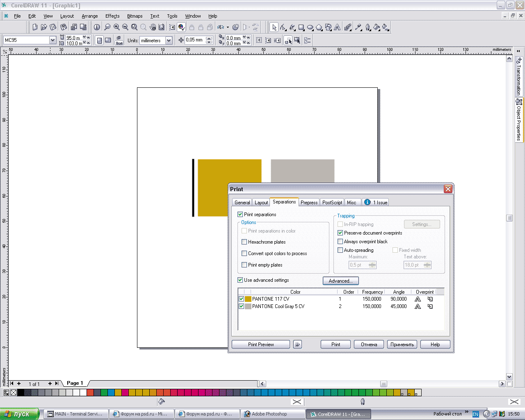Select the Eyedropper tool
The height and width of the screenshot is (420, 525).
click(358, 27)
